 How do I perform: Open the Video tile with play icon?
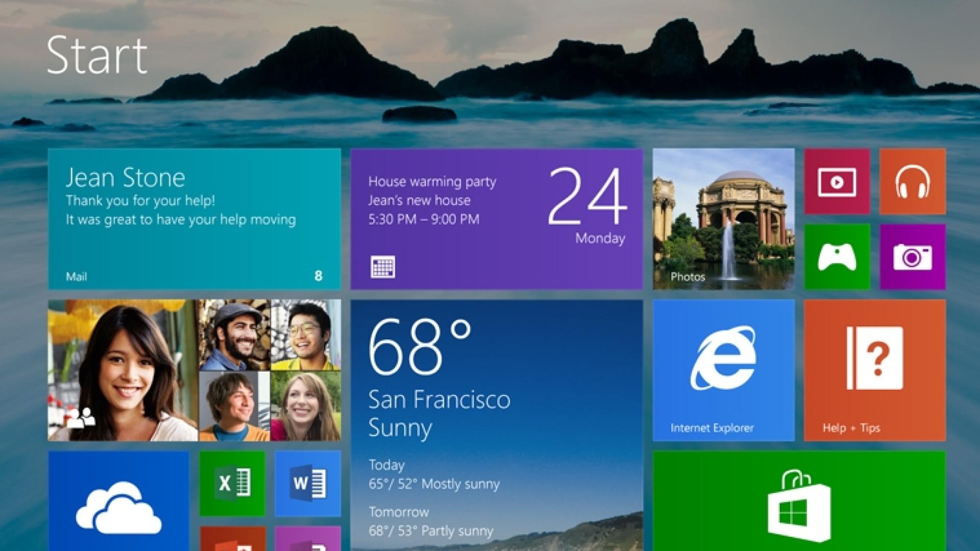pos(837,182)
